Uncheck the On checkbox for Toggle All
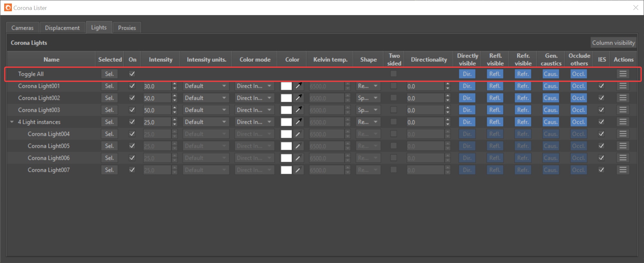Screen dimensions: 644x263 (132, 74)
